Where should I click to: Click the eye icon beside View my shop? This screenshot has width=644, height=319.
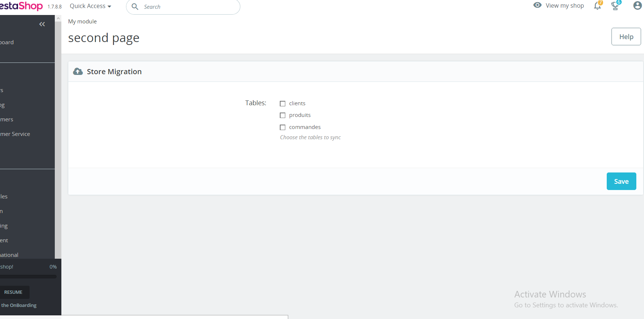tap(537, 5)
